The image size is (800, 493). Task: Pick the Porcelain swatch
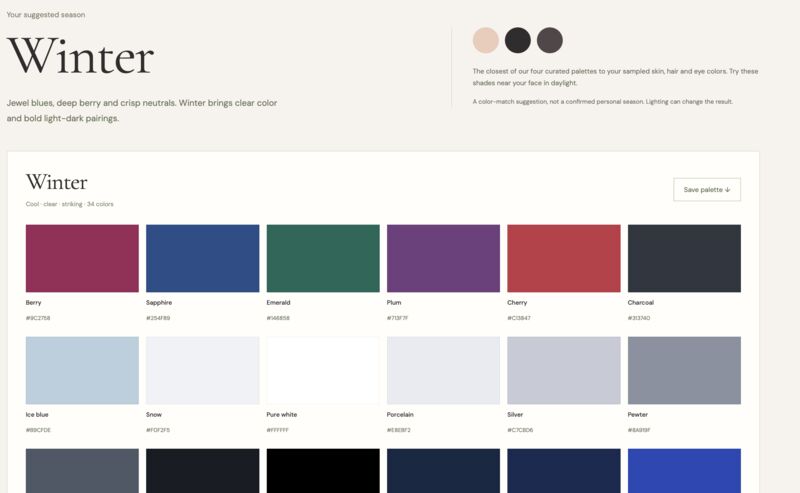(x=443, y=371)
